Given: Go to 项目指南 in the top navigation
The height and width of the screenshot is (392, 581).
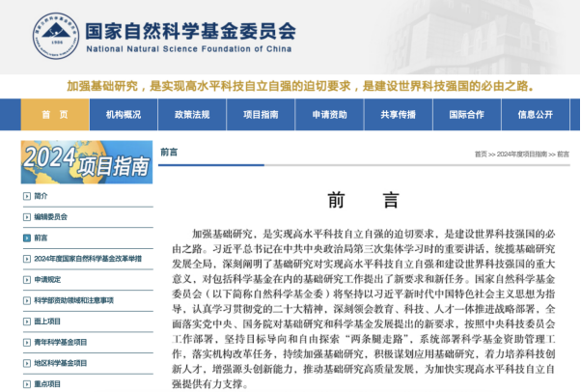Looking at the screenshot, I should [x=260, y=114].
